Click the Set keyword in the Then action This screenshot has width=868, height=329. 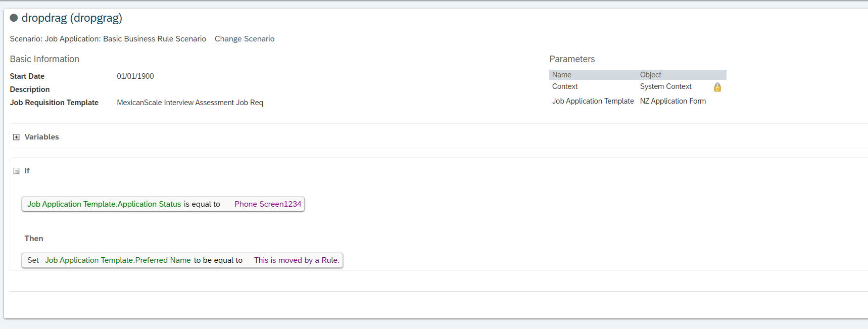click(x=33, y=260)
